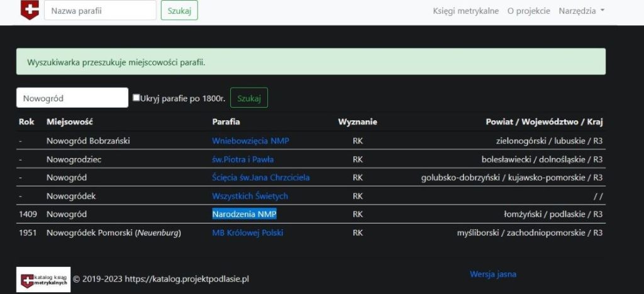Click the Wyznanie column header

[357, 122]
